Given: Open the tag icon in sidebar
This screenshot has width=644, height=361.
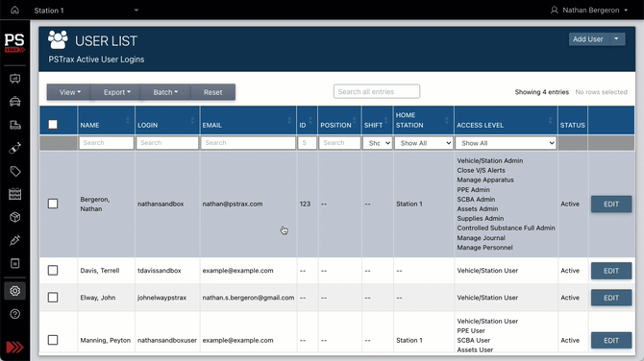Looking at the screenshot, I should click(15, 171).
